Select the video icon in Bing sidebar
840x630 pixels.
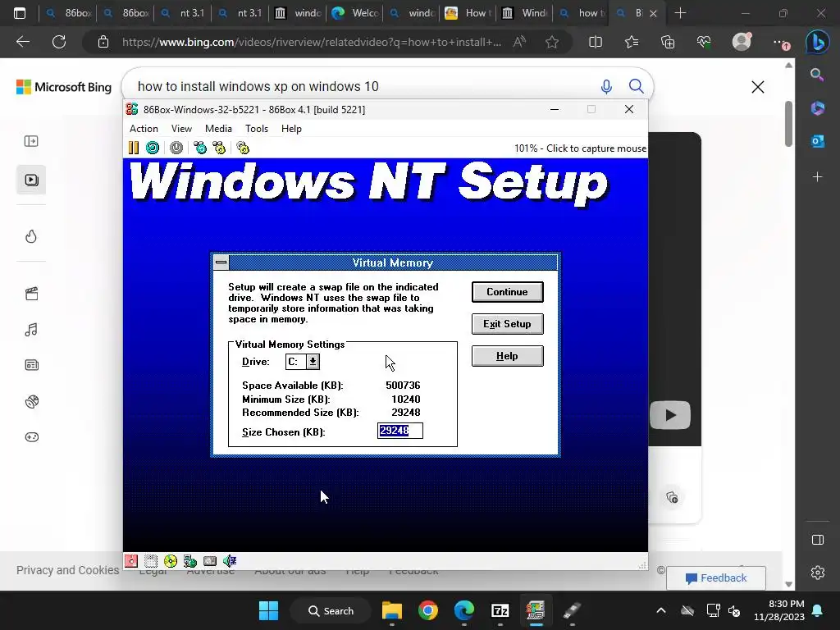(31, 180)
